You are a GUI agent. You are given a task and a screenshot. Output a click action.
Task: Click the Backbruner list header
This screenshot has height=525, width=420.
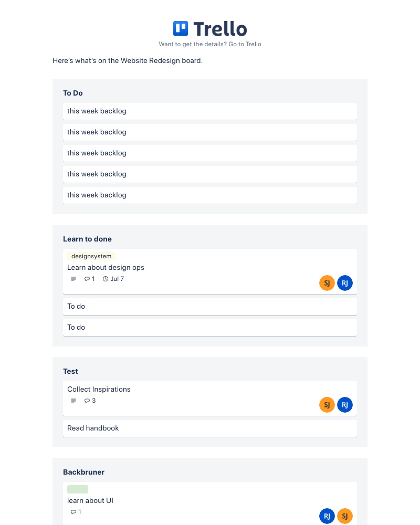coord(83,472)
